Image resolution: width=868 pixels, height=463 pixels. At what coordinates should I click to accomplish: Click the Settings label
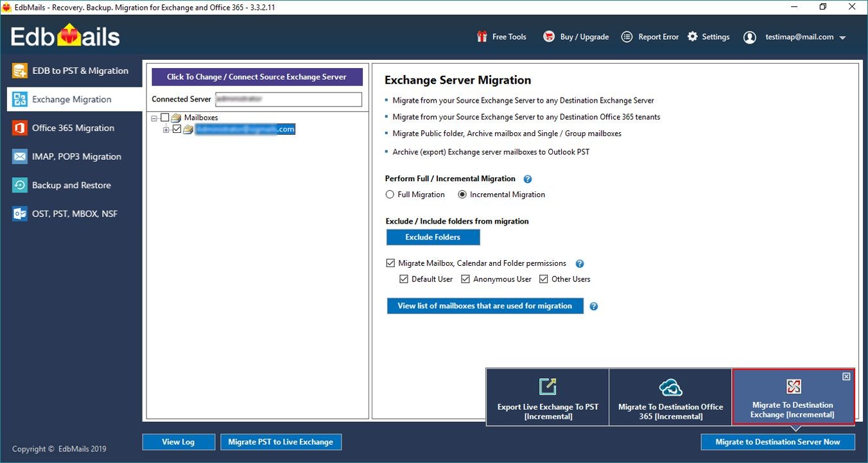[x=716, y=37]
